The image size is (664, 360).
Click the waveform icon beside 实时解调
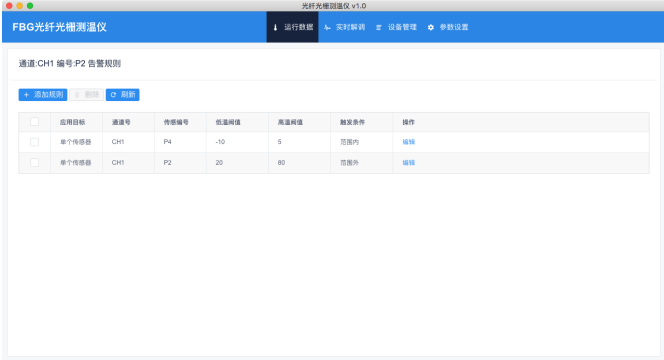pyautogui.click(x=327, y=28)
